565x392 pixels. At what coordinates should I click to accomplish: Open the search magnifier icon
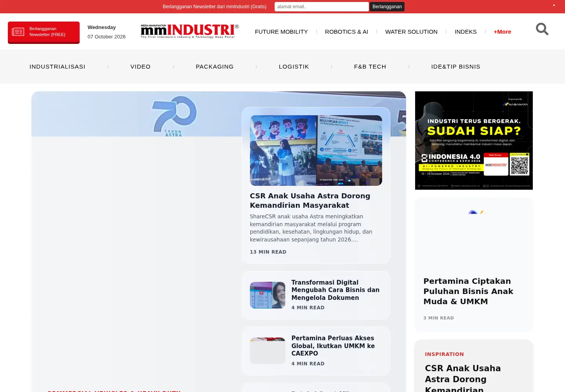click(542, 29)
